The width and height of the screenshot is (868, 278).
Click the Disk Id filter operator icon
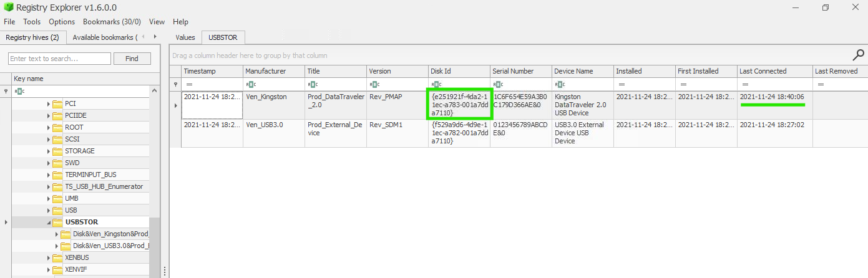(x=436, y=84)
